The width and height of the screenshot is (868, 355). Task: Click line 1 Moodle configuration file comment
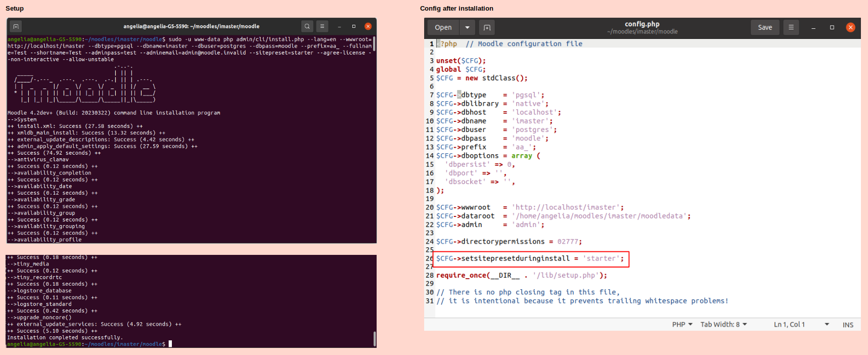(x=524, y=44)
